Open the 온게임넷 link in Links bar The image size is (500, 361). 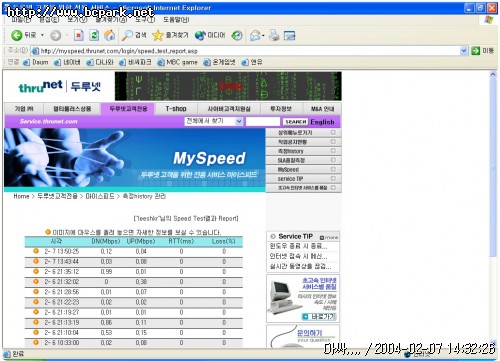point(219,62)
